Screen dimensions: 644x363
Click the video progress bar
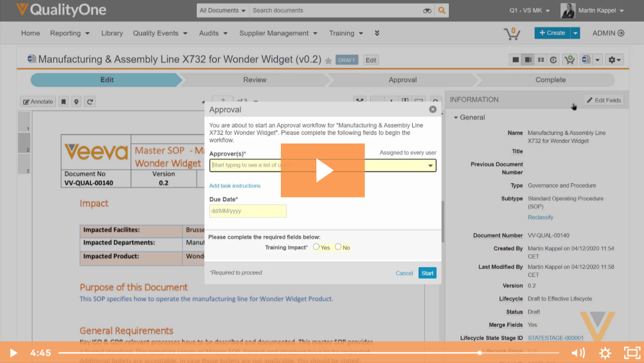tap(269, 353)
